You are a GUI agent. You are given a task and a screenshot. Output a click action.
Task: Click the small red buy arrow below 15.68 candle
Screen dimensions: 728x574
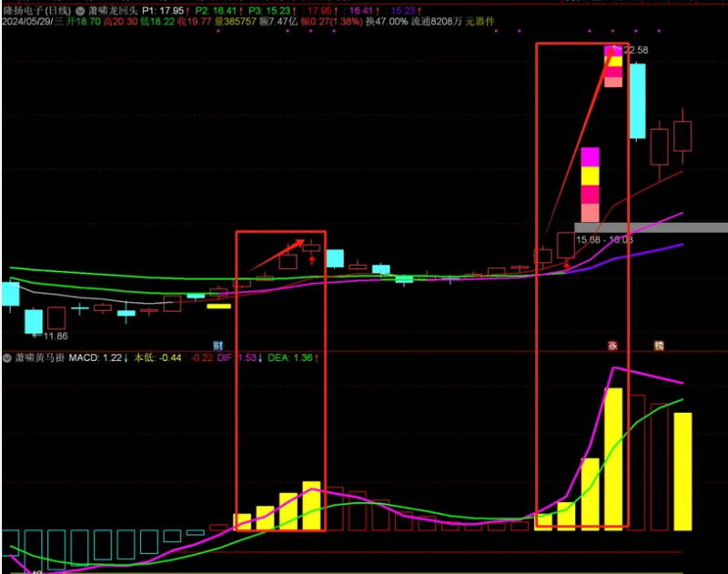(x=567, y=265)
